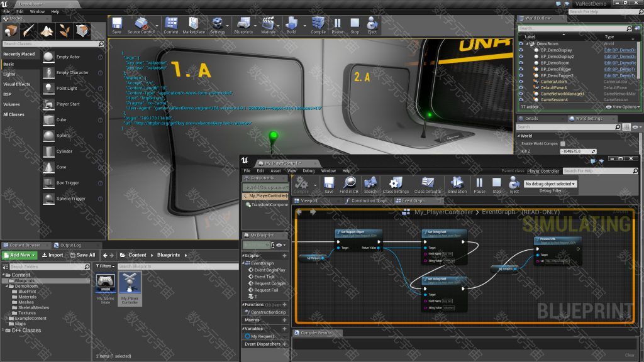Collapse the Graphs section in My Blueprint
The height and width of the screenshot is (362, 644).
pos(243,255)
